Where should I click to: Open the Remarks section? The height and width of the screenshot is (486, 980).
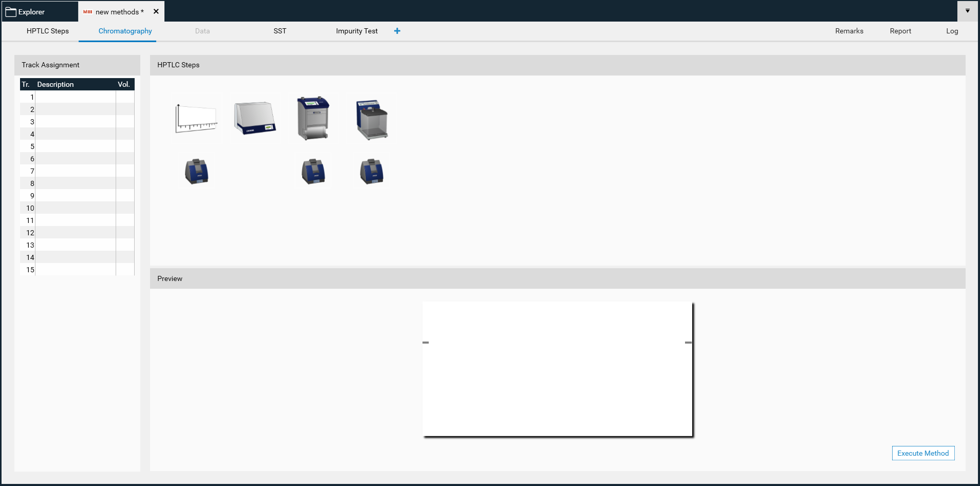(x=849, y=31)
